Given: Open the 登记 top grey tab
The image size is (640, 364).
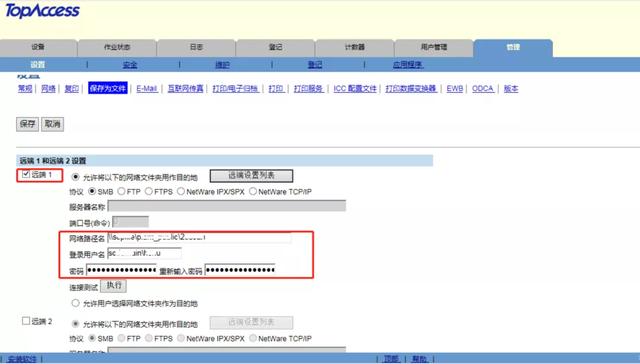Looking at the screenshot, I should [275, 47].
